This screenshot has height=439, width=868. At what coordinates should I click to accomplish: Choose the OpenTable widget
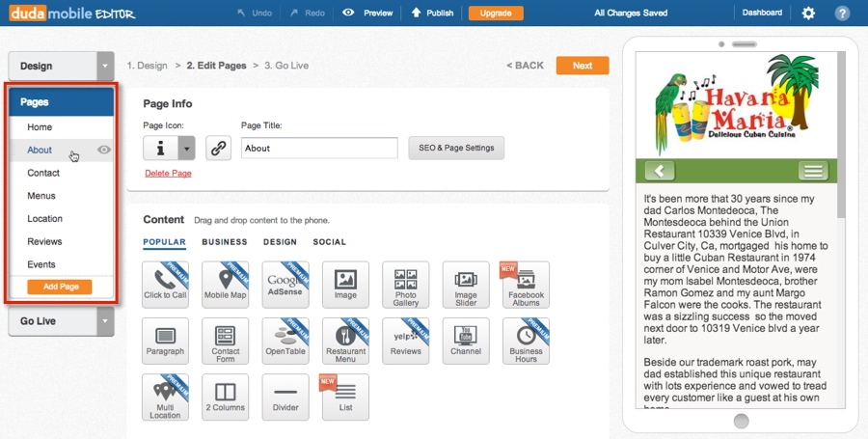[x=285, y=341]
